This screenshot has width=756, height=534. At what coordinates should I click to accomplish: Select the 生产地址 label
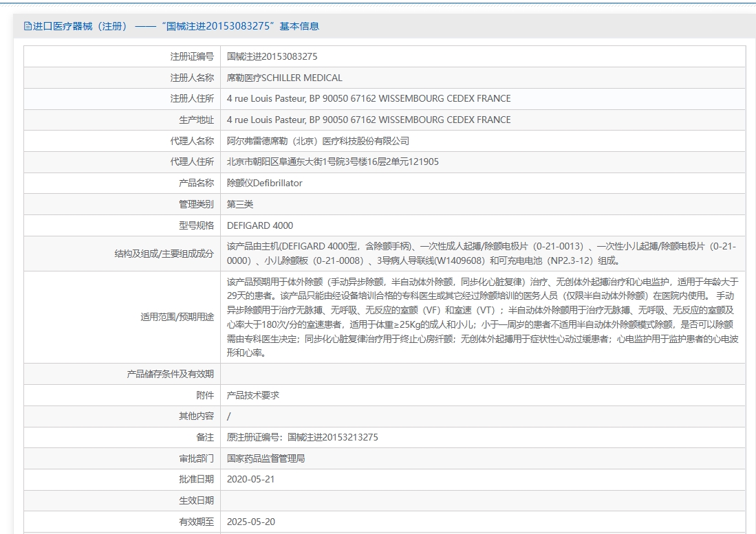196,120
